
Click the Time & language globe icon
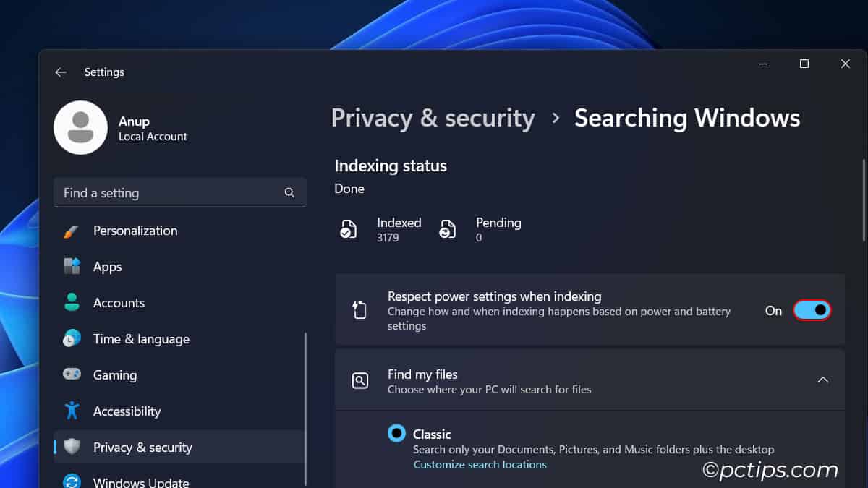coord(72,339)
